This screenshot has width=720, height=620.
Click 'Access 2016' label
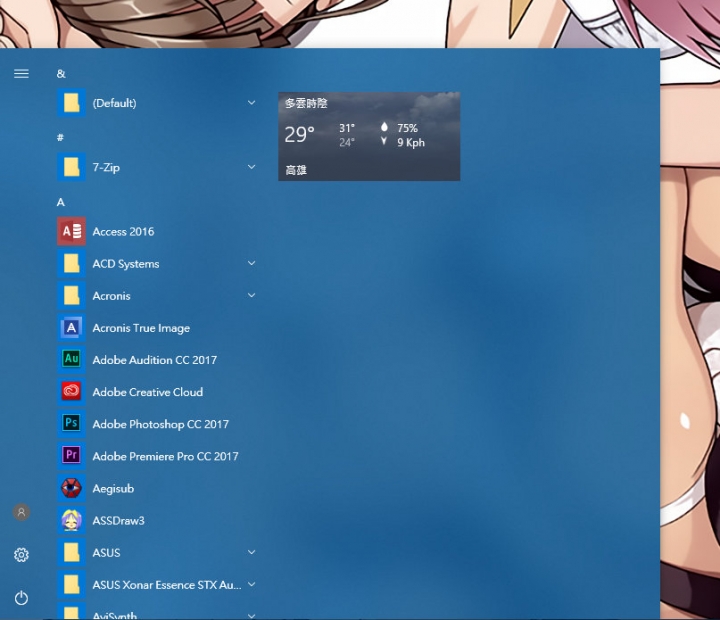click(x=123, y=231)
